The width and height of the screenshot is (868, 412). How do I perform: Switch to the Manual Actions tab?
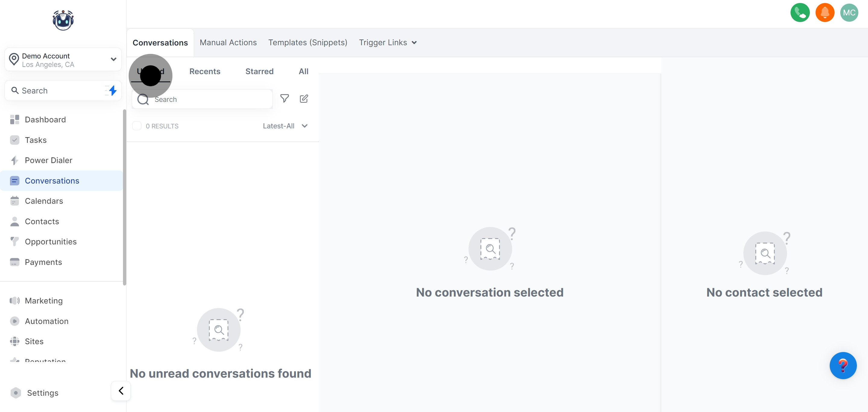228,42
